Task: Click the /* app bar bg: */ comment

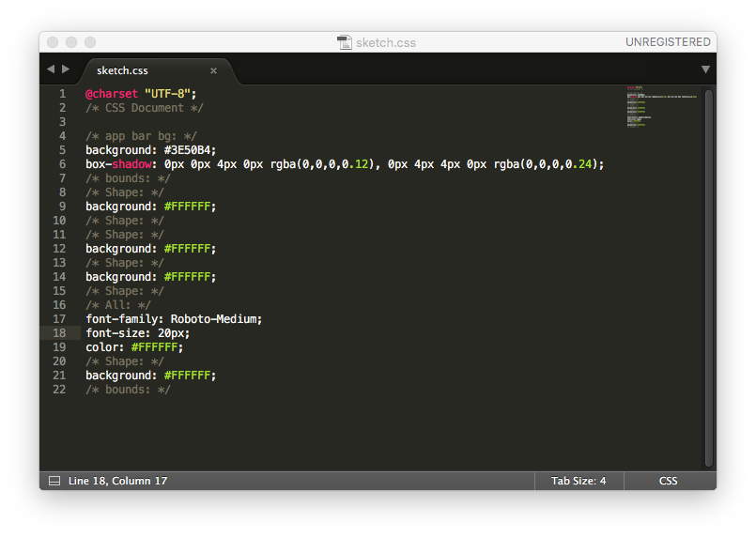Action: 141,136
